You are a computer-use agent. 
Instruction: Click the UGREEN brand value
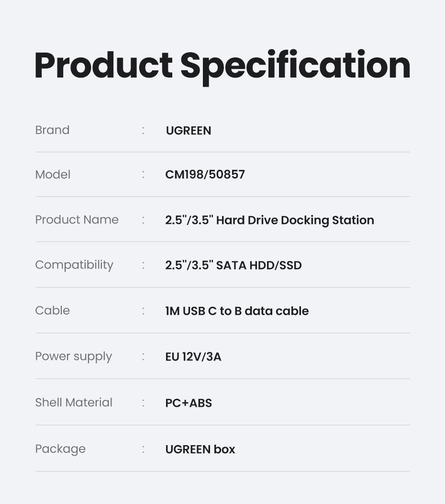click(189, 131)
